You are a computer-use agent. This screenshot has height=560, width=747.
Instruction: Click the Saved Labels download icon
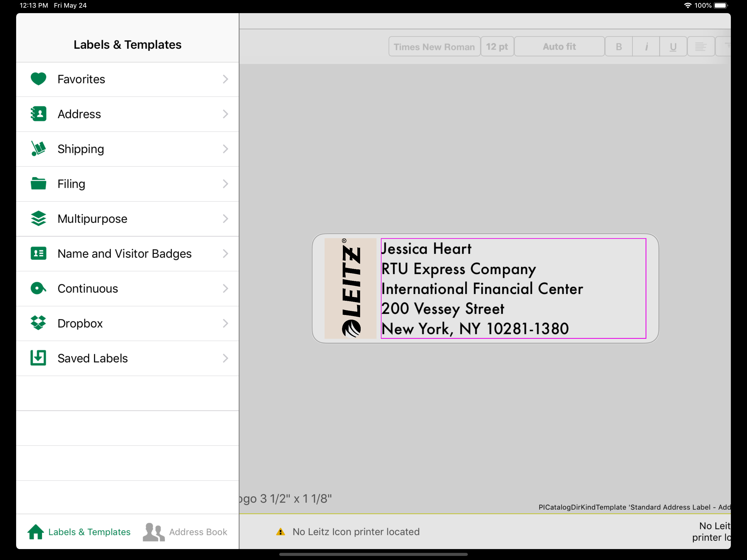coord(38,358)
